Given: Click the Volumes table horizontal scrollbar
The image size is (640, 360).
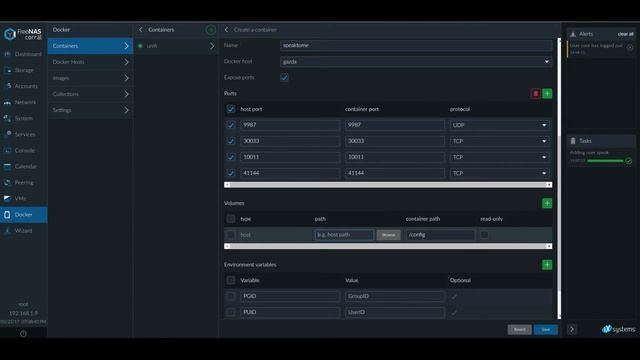Looking at the screenshot, I should coord(388,246).
